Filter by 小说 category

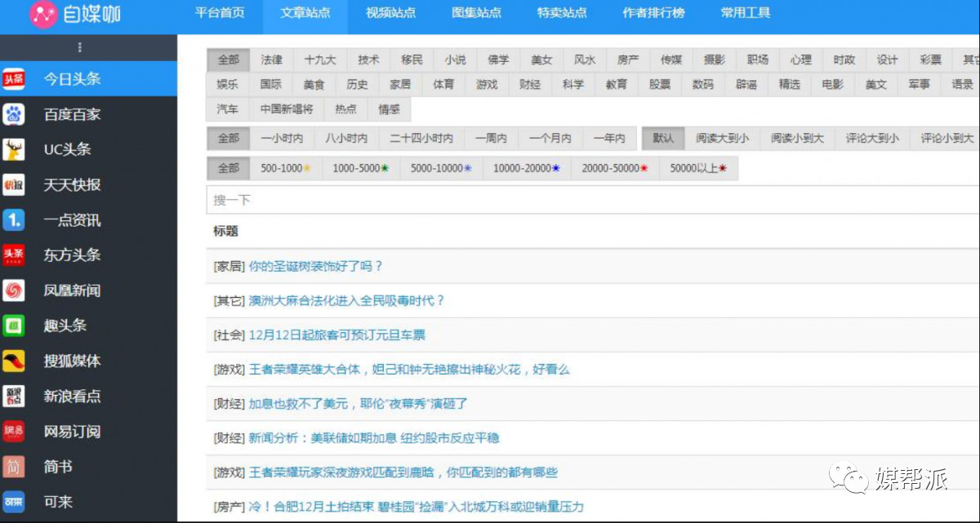click(x=455, y=60)
